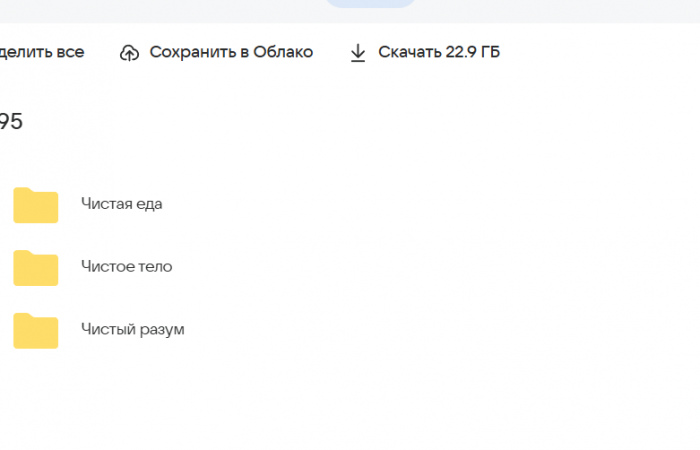Open folder by its name Чистое тело
The height and width of the screenshot is (450, 700).
(x=126, y=267)
